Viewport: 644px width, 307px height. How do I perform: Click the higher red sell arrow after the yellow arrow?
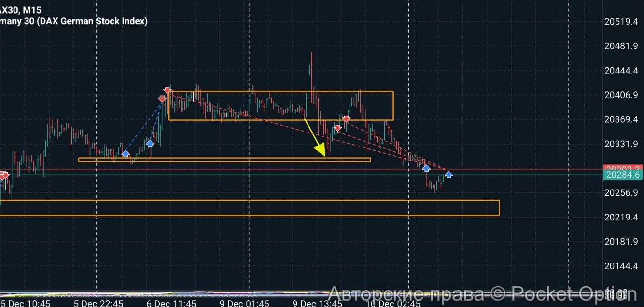click(x=346, y=118)
